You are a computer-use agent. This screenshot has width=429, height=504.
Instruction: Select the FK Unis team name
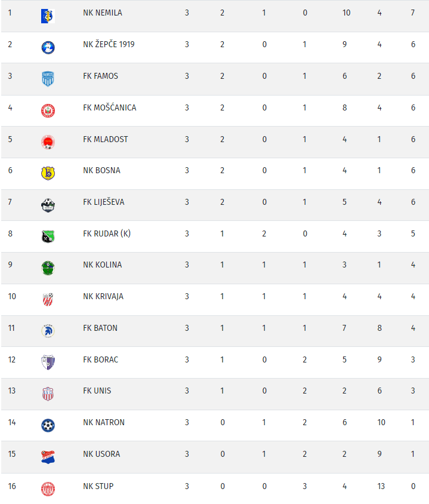97,391
